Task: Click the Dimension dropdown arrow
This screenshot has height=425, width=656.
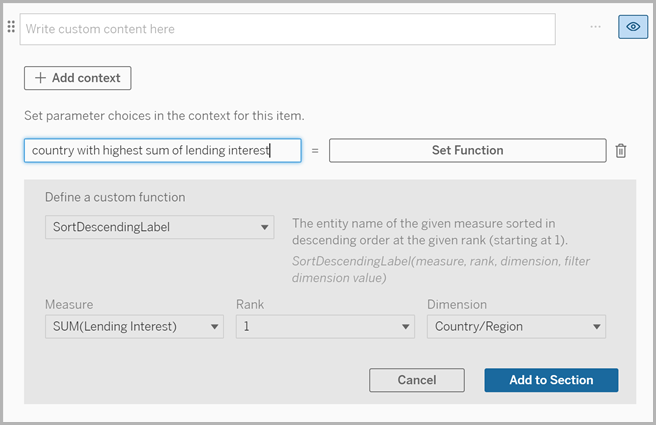Action: point(596,326)
